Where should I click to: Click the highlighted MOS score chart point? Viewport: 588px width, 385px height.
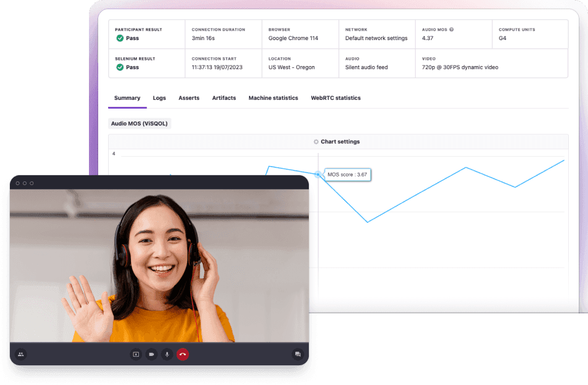click(318, 175)
